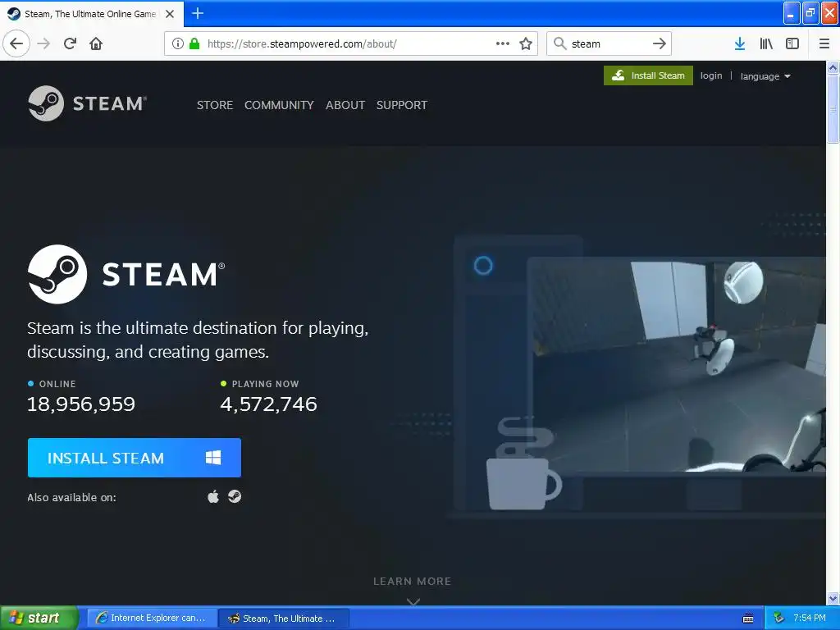This screenshot has height=630, width=840.
Task: Submit the search with the arrow button
Action: click(x=660, y=43)
